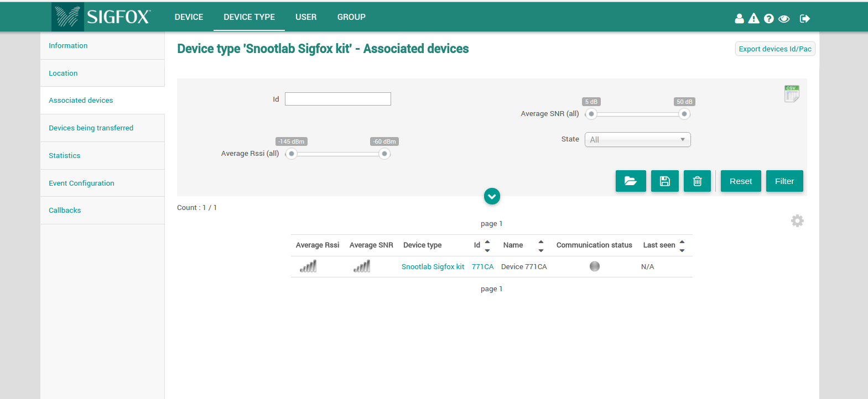Open Statistics in the sidebar

(x=102, y=156)
